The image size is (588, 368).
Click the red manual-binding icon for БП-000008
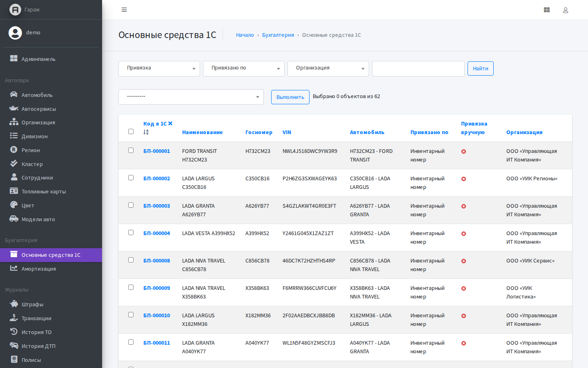(463, 261)
